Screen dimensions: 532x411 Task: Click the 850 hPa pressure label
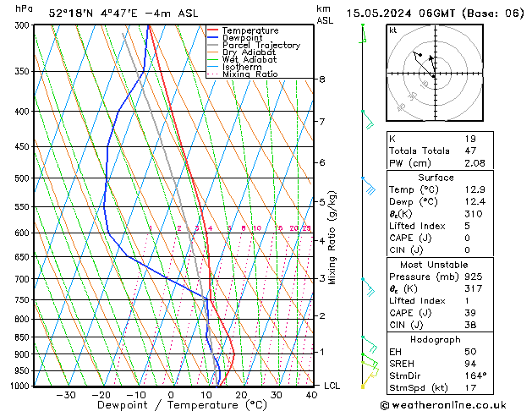click(x=24, y=337)
